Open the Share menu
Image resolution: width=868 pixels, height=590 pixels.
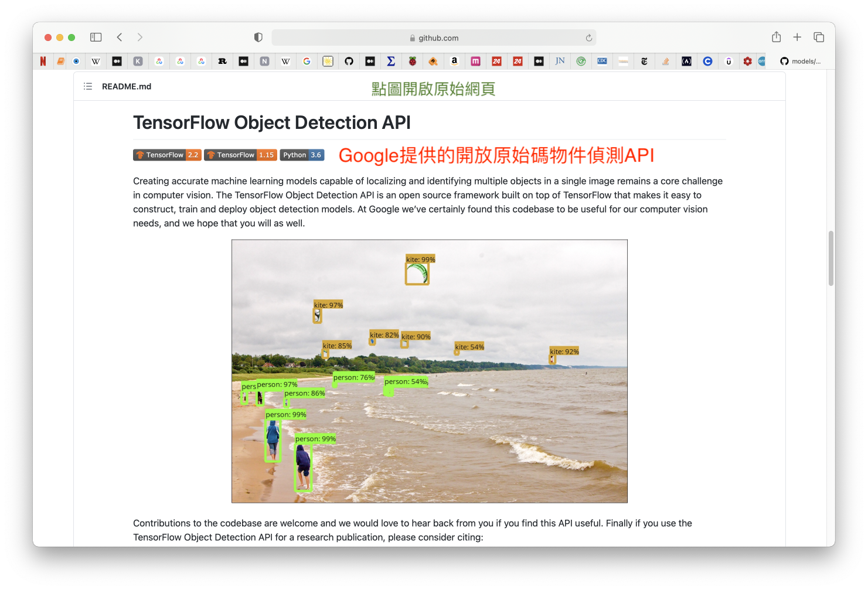pos(776,37)
